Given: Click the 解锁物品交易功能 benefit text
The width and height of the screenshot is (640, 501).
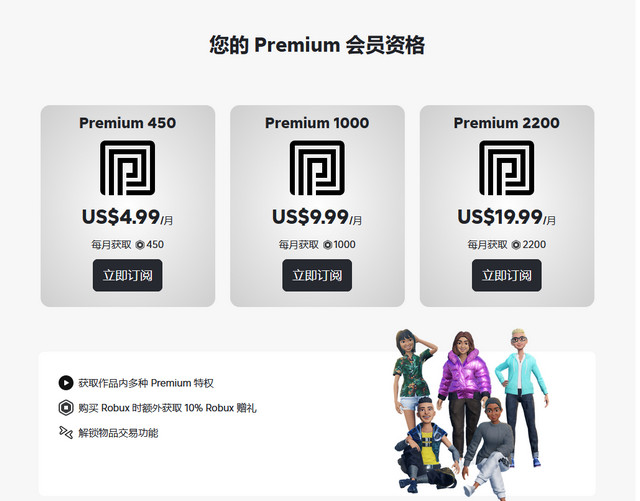Looking at the screenshot, I should 118,433.
